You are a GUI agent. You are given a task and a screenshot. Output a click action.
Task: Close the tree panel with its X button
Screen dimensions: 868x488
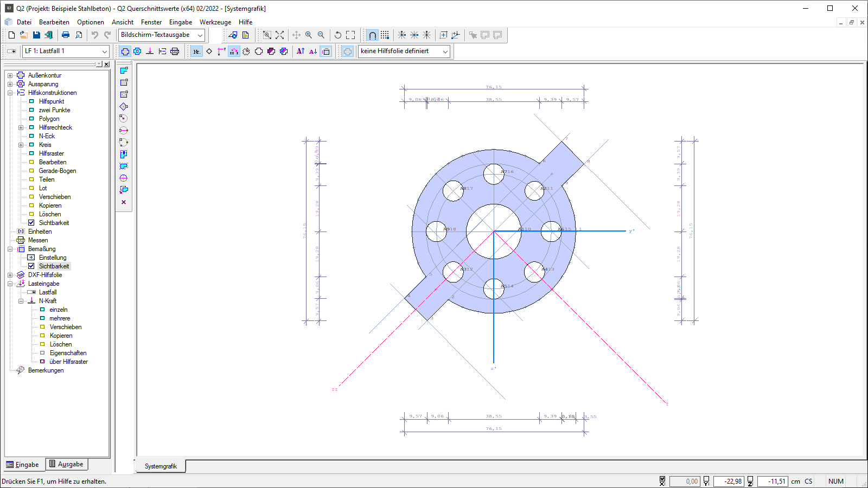[106, 64]
